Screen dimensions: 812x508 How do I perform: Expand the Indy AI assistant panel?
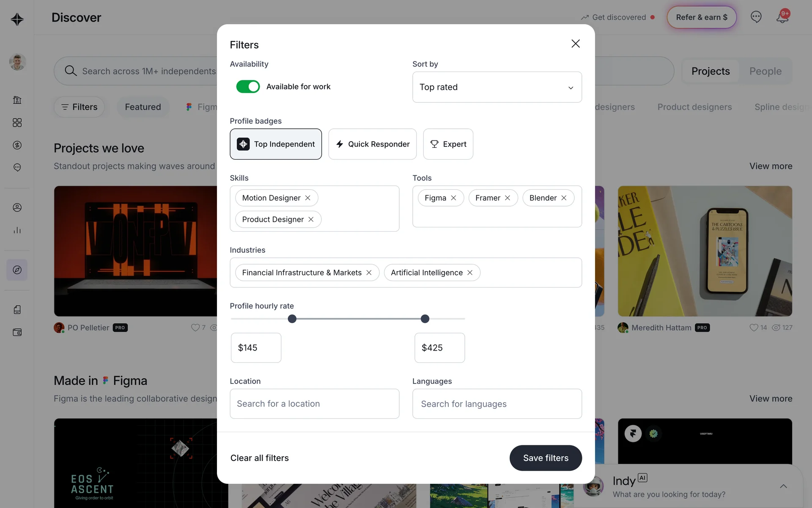pos(783,486)
